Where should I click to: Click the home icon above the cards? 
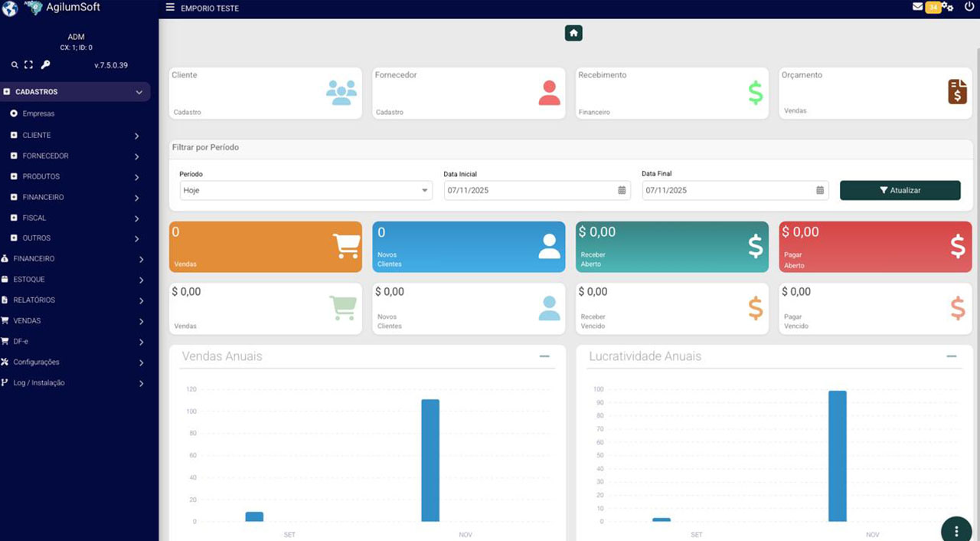(x=573, y=33)
